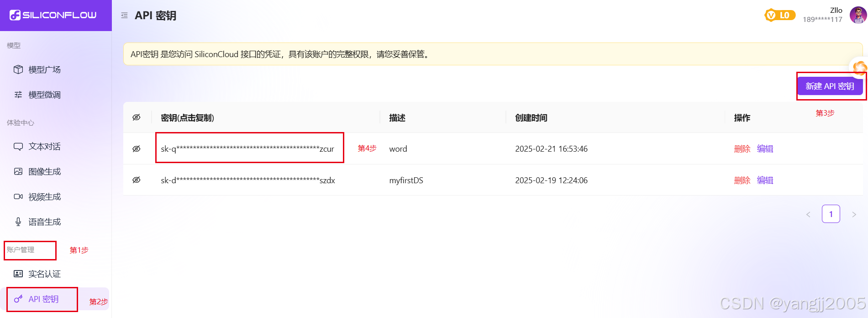868x318 pixels.
Task: Reveal the sk-d…szdx key
Action: [x=137, y=180]
